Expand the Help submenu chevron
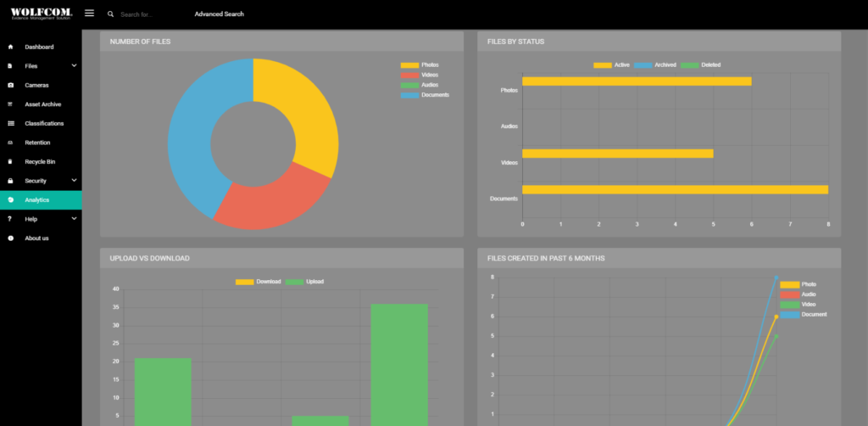The image size is (868, 426). click(75, 219)
